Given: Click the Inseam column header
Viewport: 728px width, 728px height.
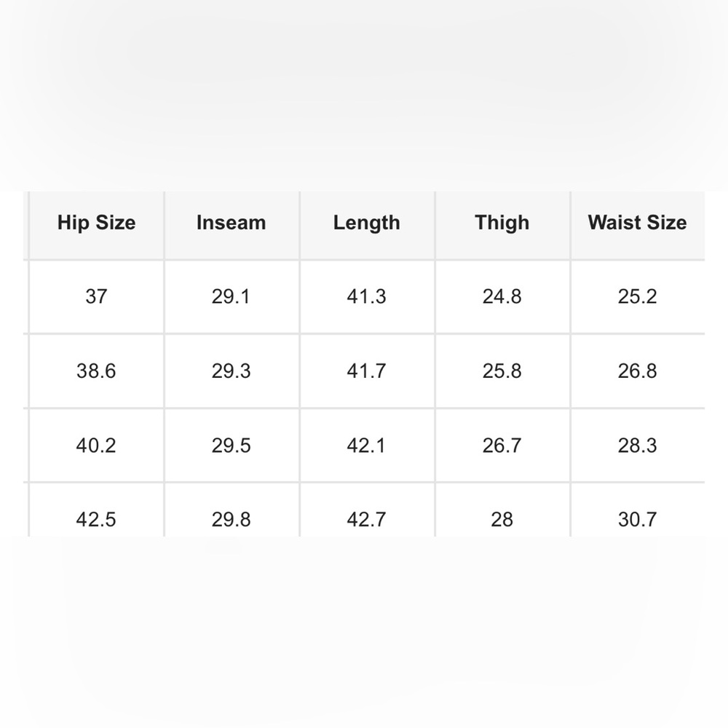Looking at the screenshot, I should point(232,223).
